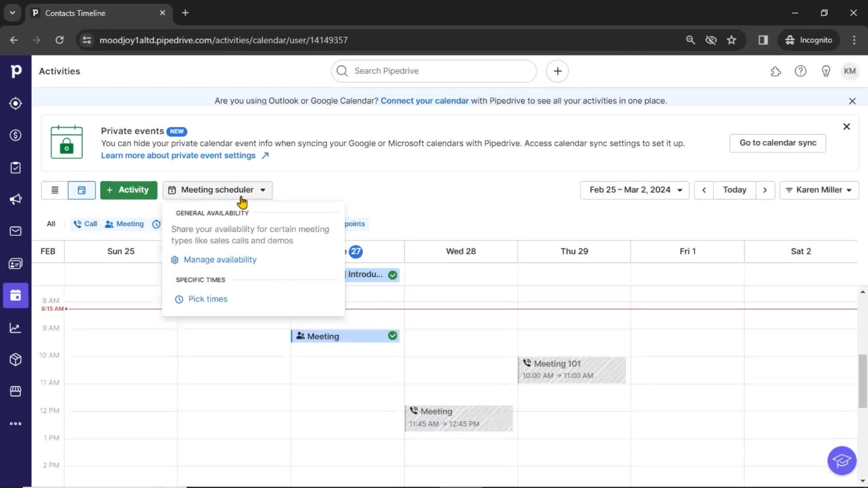Add a new Activity
Viewport: 868px width, 488px height.
pyautogui.click(x=129, y=190)
